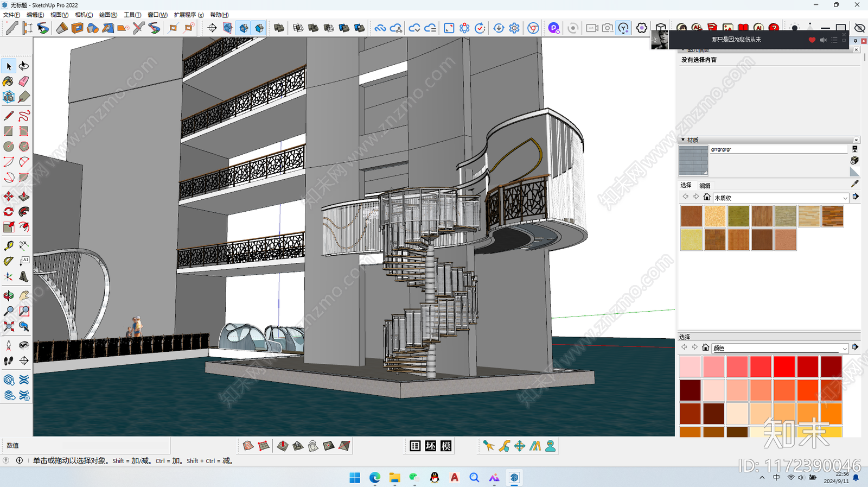Activate the Zoom magnifier tool
The width and height of the screenshot is (868, 487).
click(x=9, y=311)
